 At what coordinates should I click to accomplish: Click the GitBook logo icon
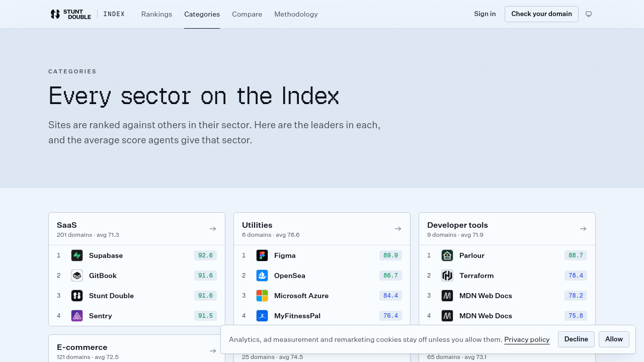click(77, 276)
